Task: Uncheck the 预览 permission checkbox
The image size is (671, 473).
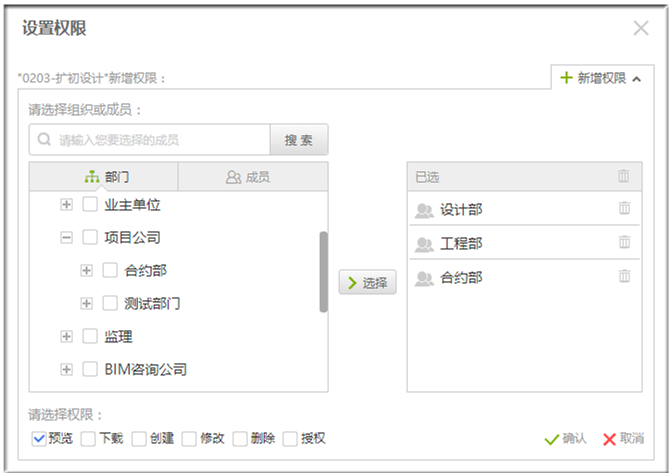Action: [x=38, y=438]
